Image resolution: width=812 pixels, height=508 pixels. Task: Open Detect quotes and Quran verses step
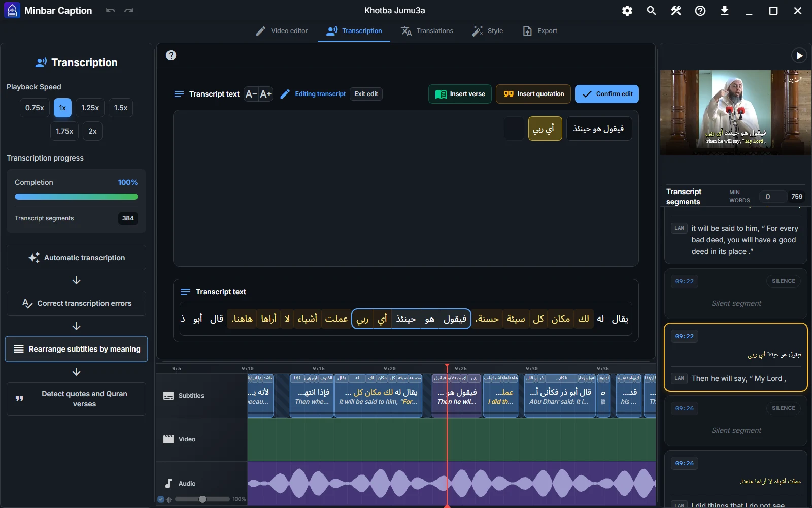point(76,399)
